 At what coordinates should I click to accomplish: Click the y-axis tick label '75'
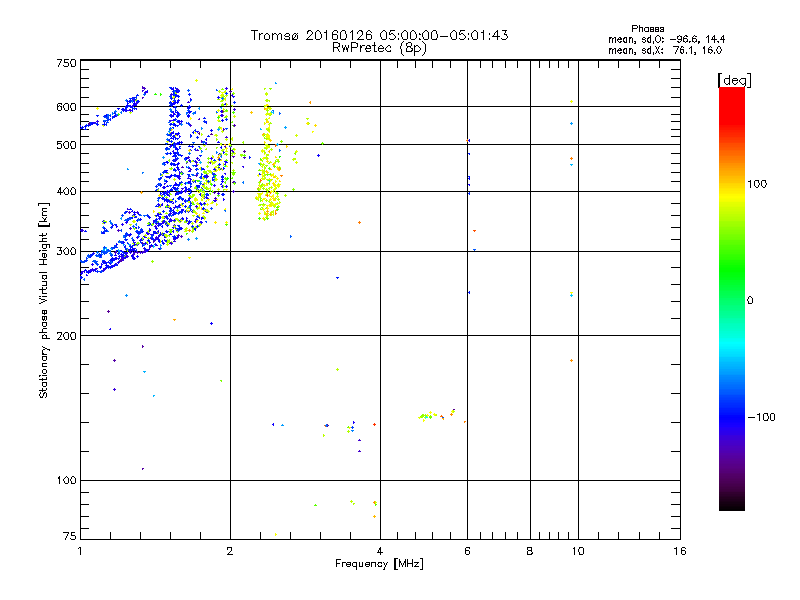[x=70, y=536]
